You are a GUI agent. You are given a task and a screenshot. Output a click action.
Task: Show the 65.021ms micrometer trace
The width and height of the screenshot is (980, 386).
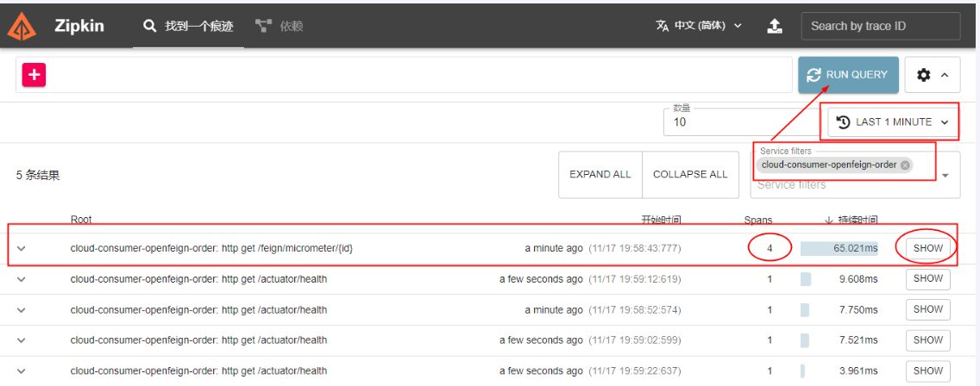tap(927, 248)
